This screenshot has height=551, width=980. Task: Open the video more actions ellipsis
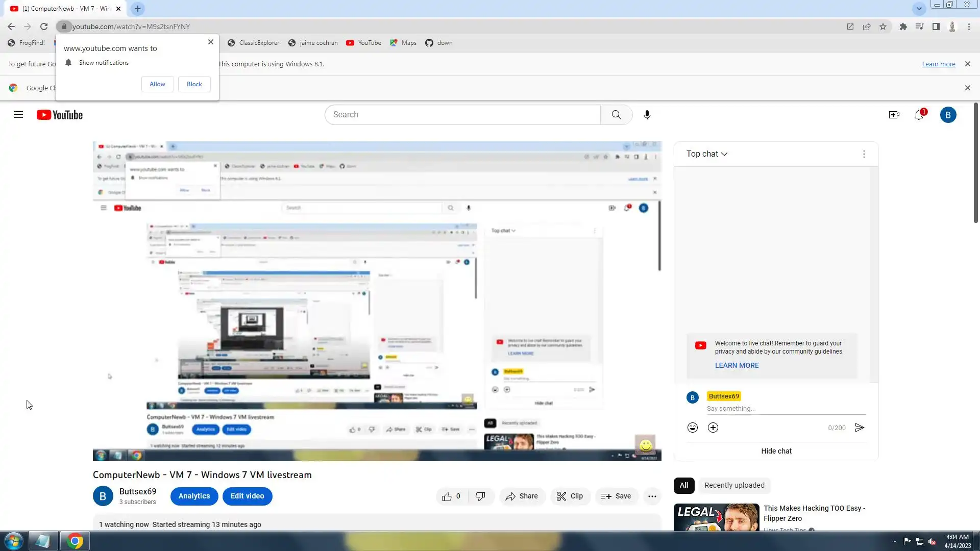[x=652, y=496]
